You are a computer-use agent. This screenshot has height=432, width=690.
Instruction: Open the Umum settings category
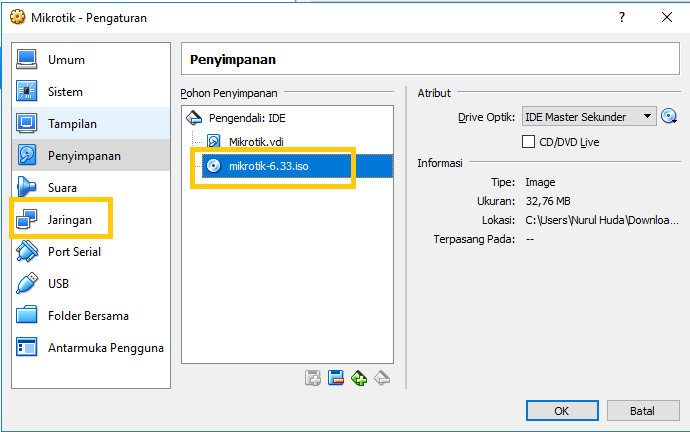pyautogui.click(x=91, y=59)
